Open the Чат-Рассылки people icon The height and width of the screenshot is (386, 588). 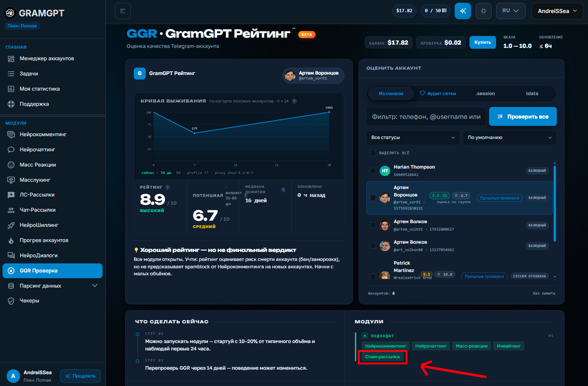click(11, 210)
